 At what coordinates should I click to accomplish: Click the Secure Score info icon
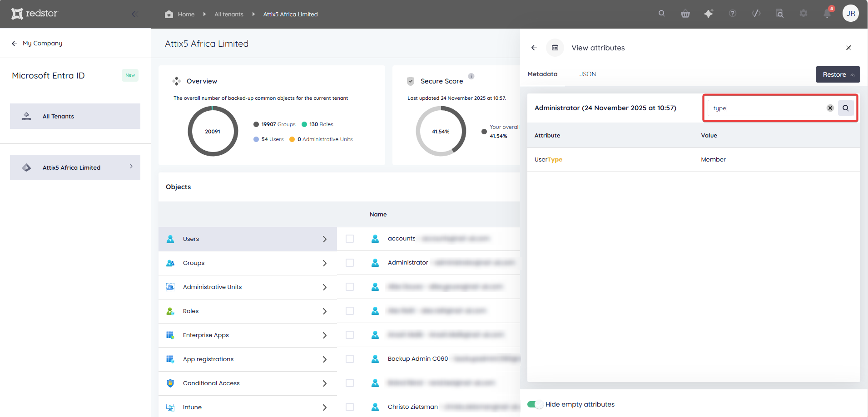[471, 76]
